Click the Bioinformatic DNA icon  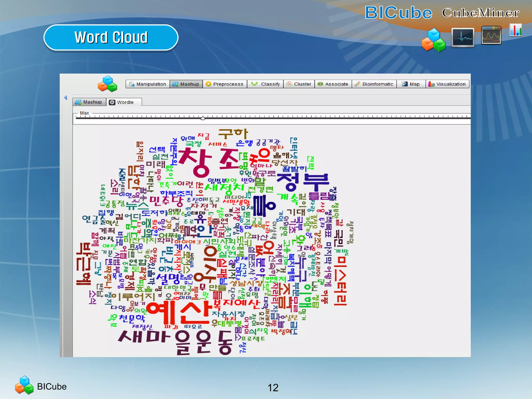coord(357,84)
